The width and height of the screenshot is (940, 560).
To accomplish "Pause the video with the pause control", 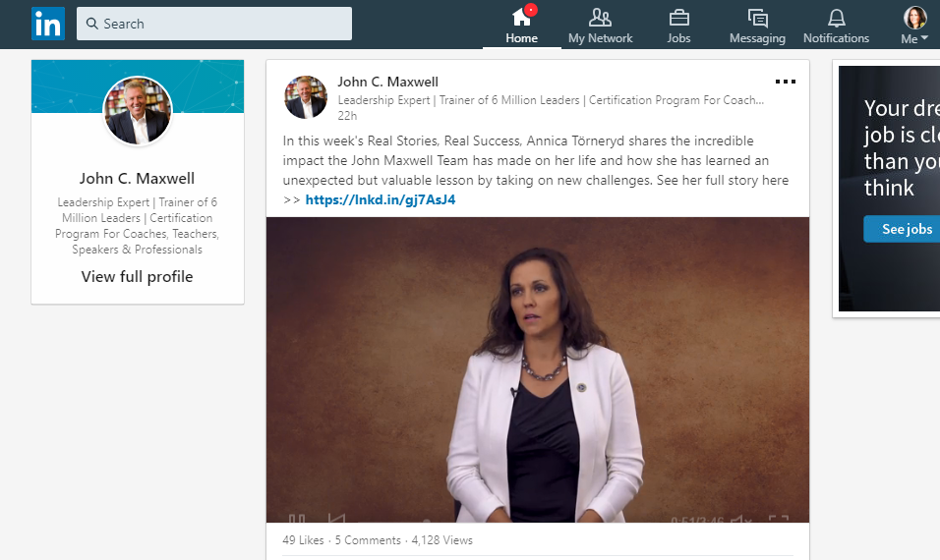I will coord(297,520).
